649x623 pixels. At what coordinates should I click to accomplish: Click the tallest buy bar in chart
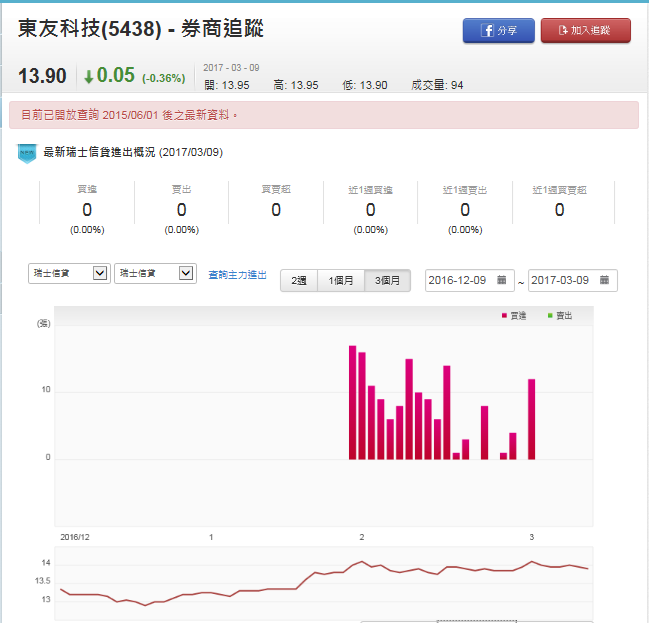[352, 402]
